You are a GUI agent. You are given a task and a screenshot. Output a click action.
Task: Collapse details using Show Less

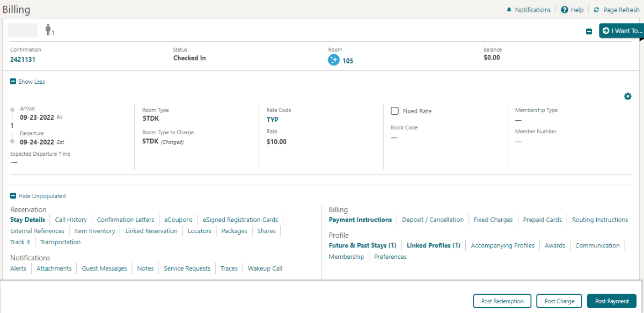[27, 81]
